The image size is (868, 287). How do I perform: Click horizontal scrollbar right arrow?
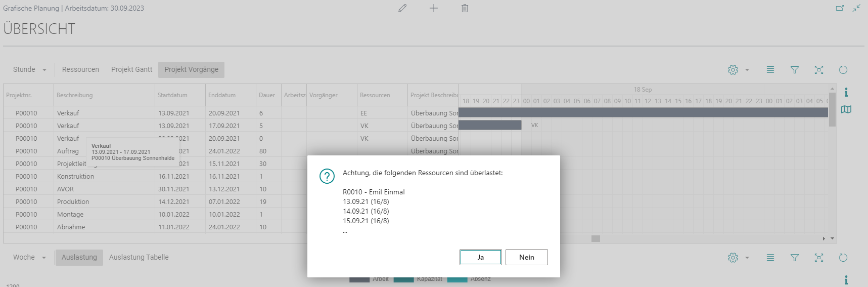824,238
